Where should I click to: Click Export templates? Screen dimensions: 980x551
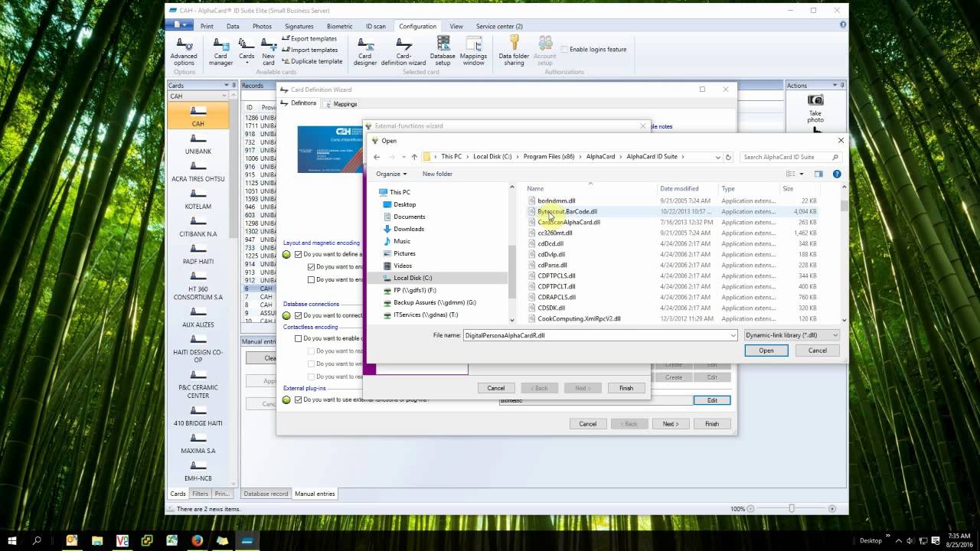point(309,38)
